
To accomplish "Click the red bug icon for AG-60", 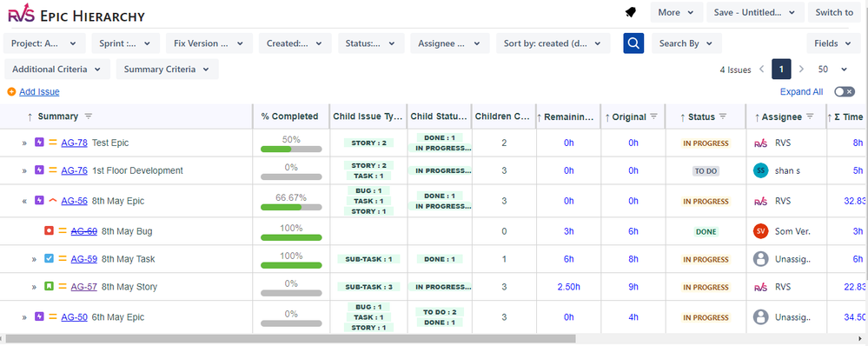I will (x=49, y=231).
